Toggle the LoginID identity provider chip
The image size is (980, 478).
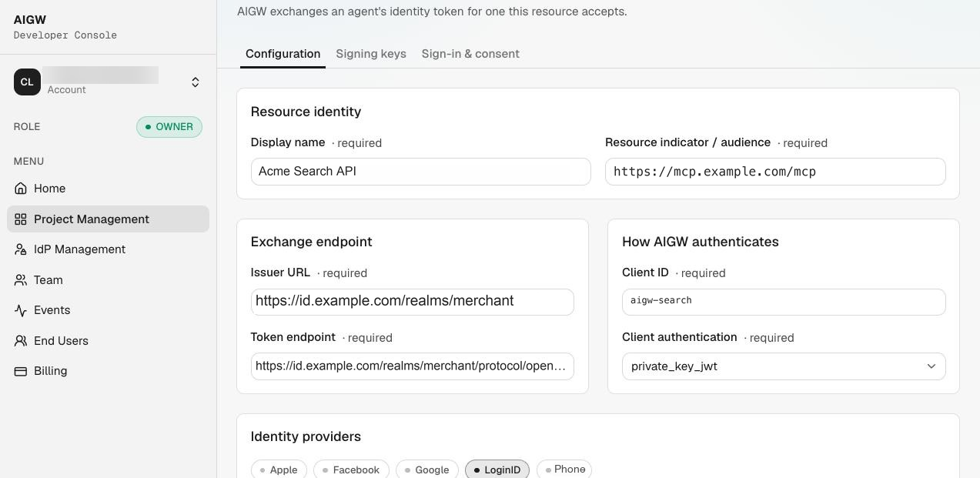pyautogui.click(x=497, y=470)
